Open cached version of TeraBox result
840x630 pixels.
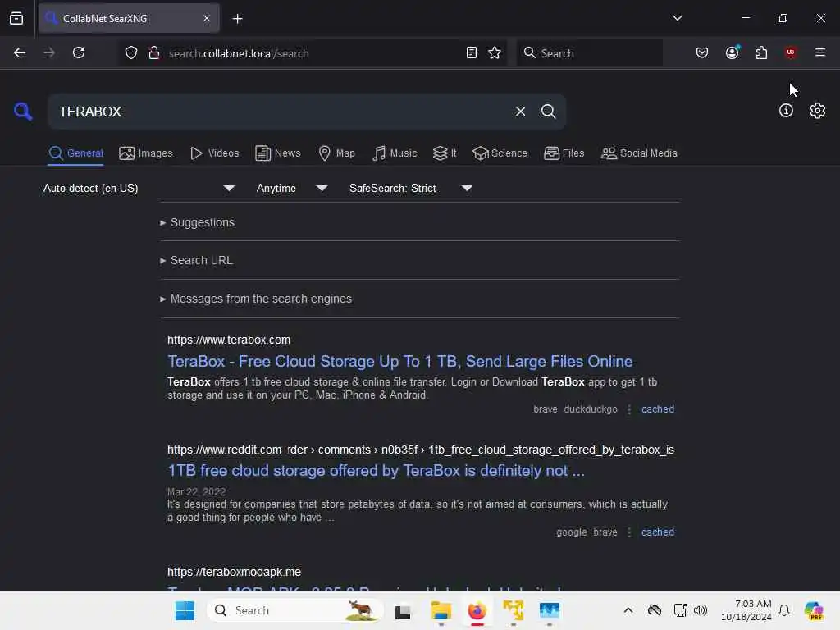[657, 409]
